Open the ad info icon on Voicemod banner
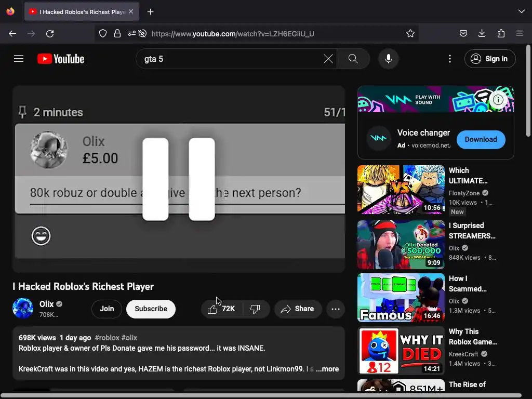Image resolution: width=532 pixels, height=399 pixels. pyautogui.click(x=498, y=100)
